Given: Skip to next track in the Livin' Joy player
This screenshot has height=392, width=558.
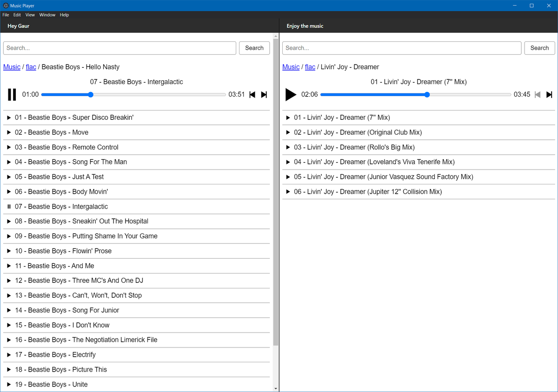Looking at the screenshot, I should [549, 95].
